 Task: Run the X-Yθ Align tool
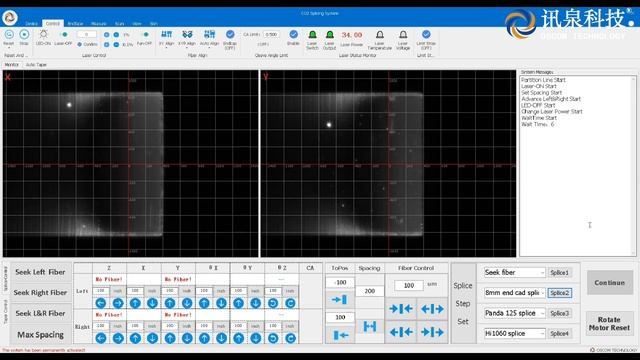tap(187, 34)
